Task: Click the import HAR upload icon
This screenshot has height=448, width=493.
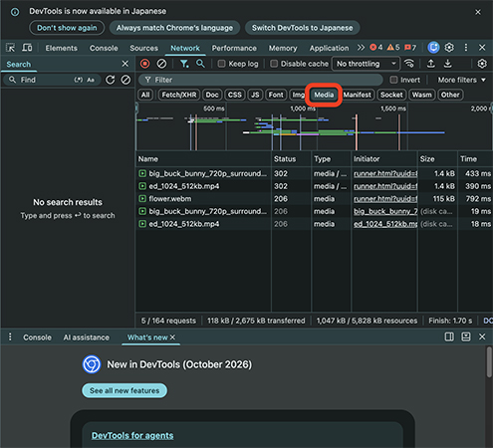Action: tap(431, 64)
